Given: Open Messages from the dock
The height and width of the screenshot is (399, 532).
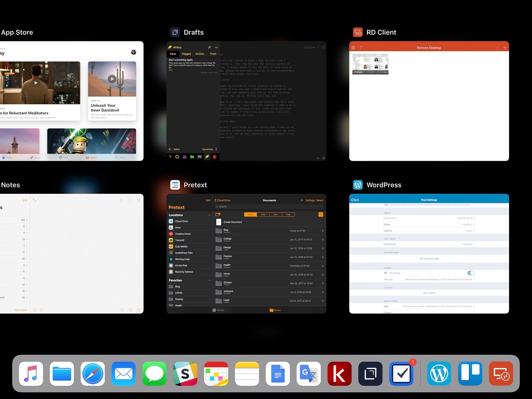Looking at the screenshot, I should 155,374.
